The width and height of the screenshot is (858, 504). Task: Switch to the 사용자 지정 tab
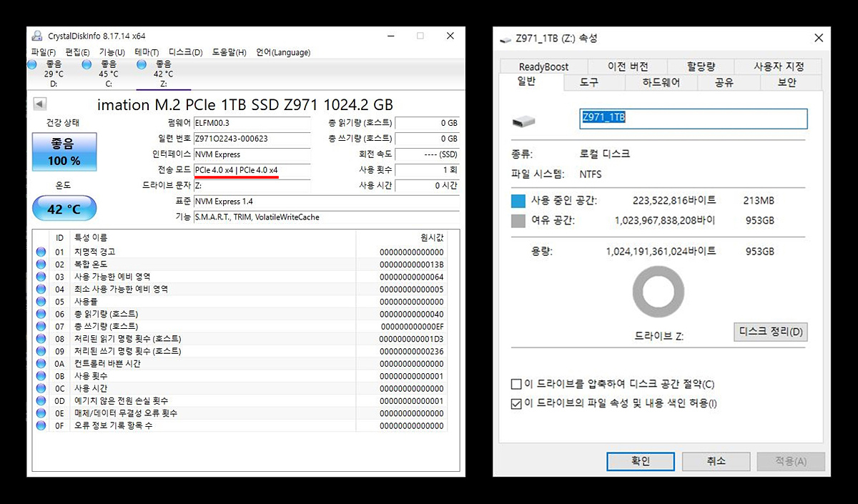pyautogui.click(x=779, y=66)
